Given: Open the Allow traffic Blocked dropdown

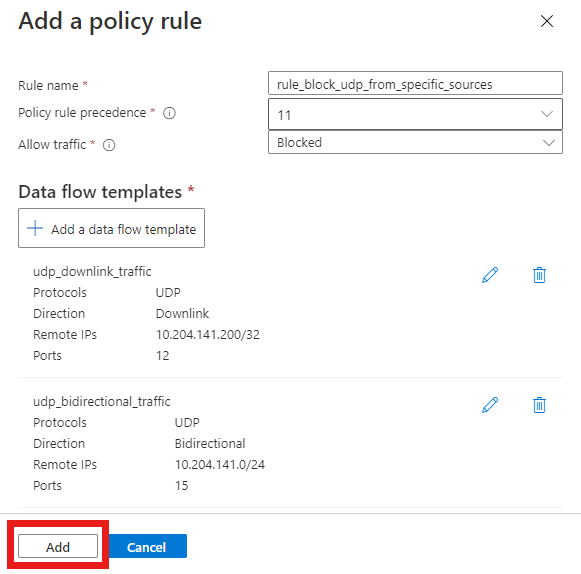Looking at the screenshot, I should 415,143.
